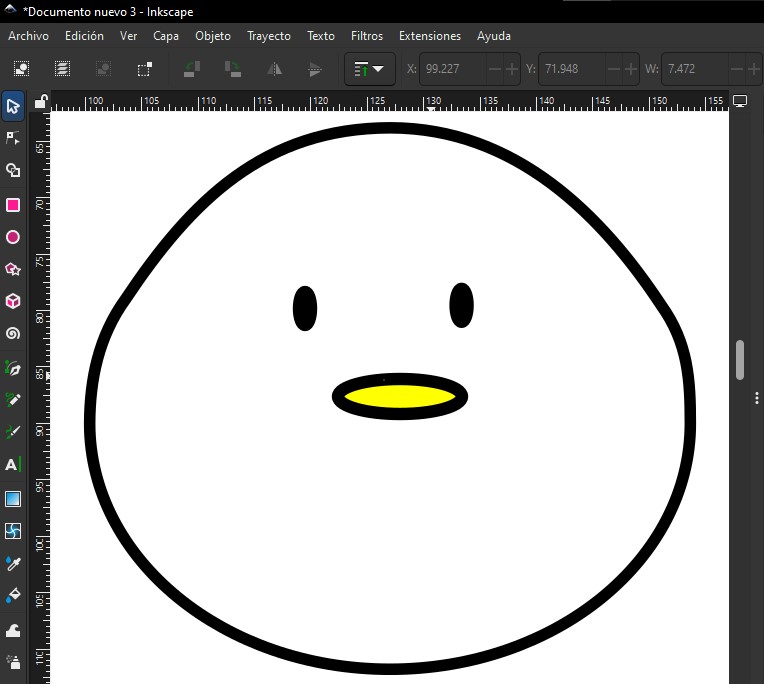Choose the Star and polygon tool
764x684 pixels.
[13, 270]
